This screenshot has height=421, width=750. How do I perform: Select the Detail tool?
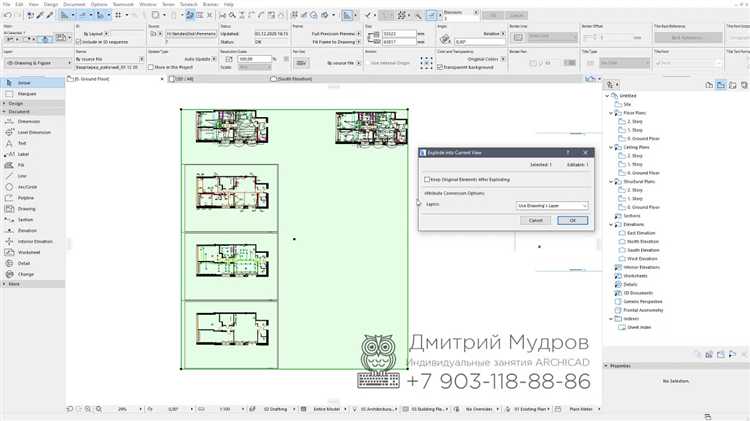point(32,264)
